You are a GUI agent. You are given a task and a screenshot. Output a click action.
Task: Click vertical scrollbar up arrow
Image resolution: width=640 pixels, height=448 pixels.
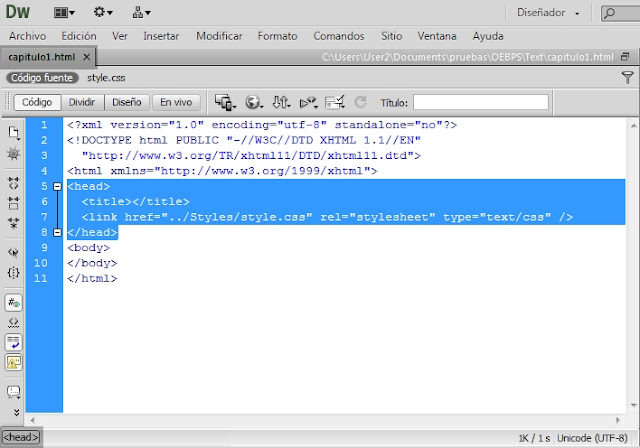pyautogui.click(x=633, y=126)
